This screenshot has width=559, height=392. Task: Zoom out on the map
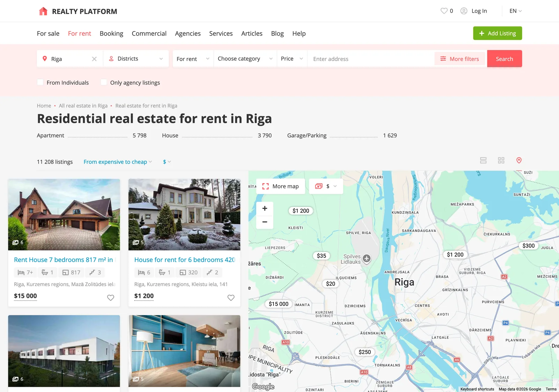pos(265,222)
